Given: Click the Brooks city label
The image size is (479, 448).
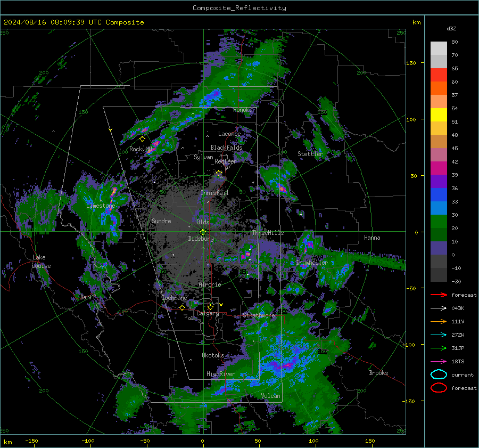Looking at the screenshot, I should click(378, 373).
